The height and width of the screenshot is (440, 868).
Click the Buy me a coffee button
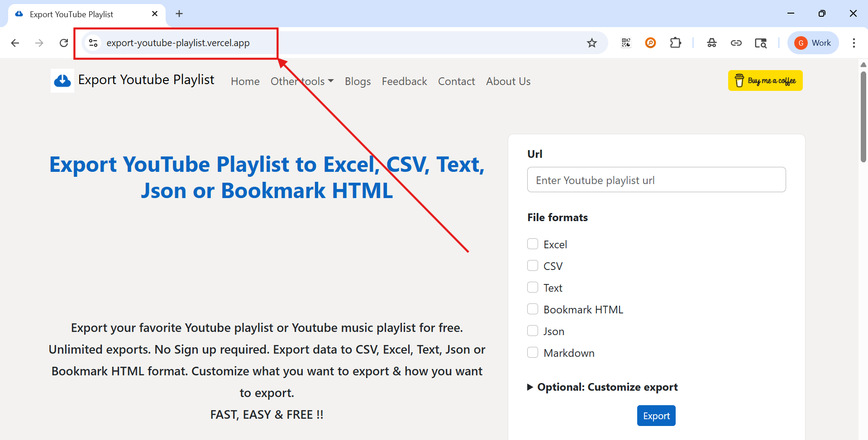(765, 80)
